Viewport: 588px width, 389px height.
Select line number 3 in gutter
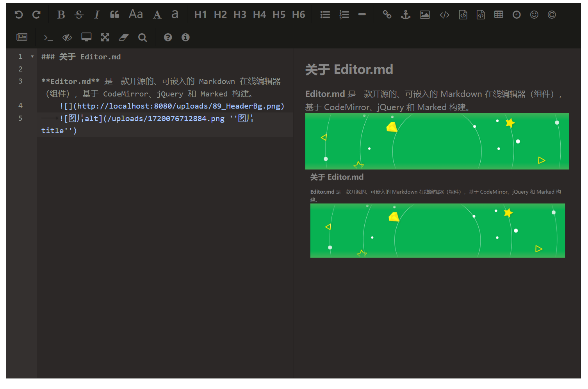point(20,81)
